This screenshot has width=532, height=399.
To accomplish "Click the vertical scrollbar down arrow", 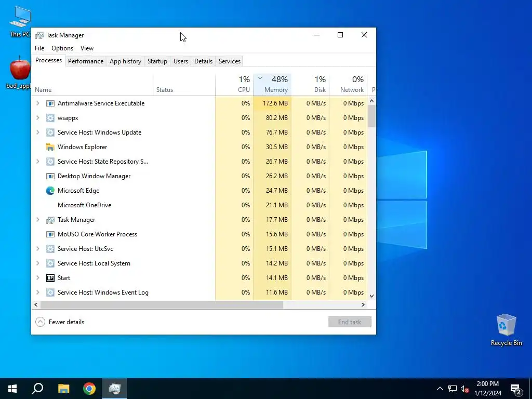I will click(x=372, y=296).
